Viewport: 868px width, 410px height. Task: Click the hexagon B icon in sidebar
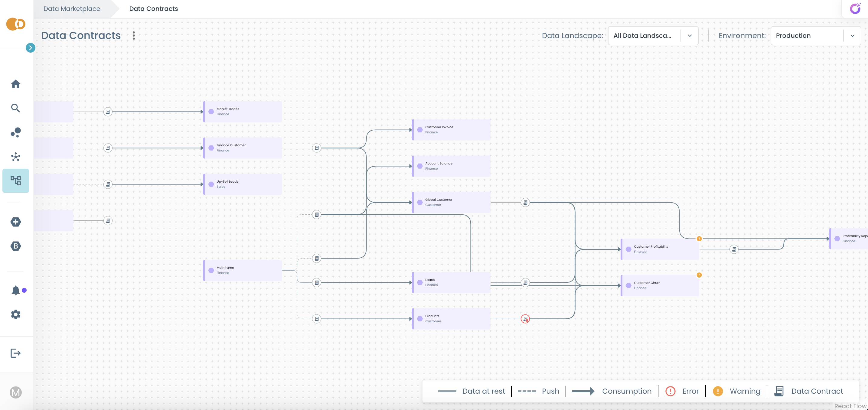(x=15, y=246)
